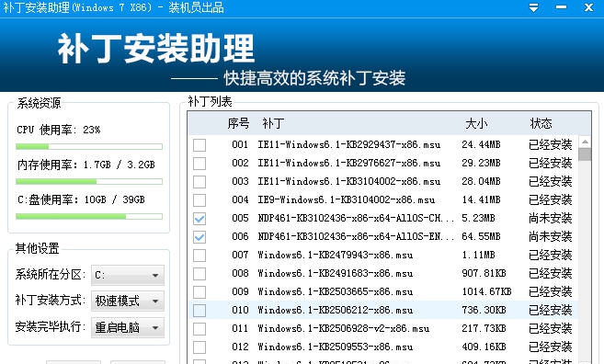Click the 1014.67KB size value
Image resolution: width=604 pixels, height=364 pixels.
tap(487, 291)
